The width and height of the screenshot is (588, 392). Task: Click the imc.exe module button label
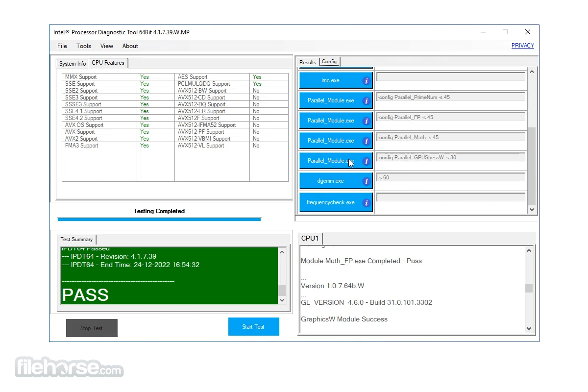pyautogui.click(x=330, y=80)
